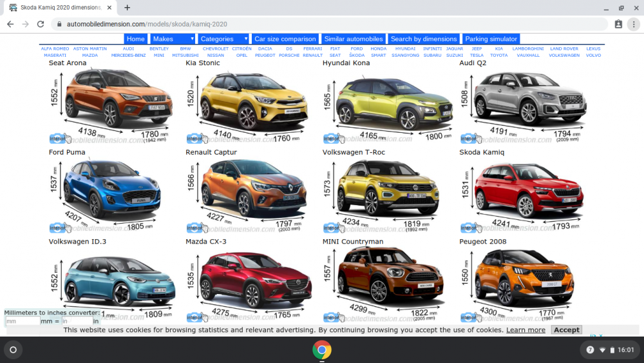Open the MINI Countryman interior view icon
The height and width of the screenshot is (363, 644).
[x=334, y=317]
